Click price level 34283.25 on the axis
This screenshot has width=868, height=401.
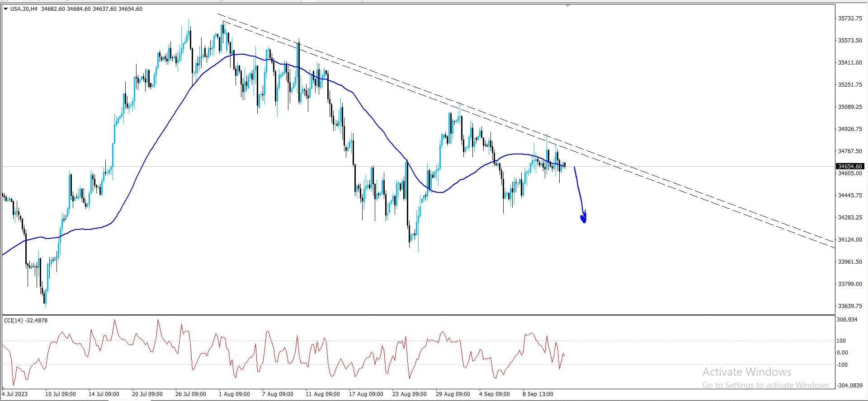[x=850, y=218]
